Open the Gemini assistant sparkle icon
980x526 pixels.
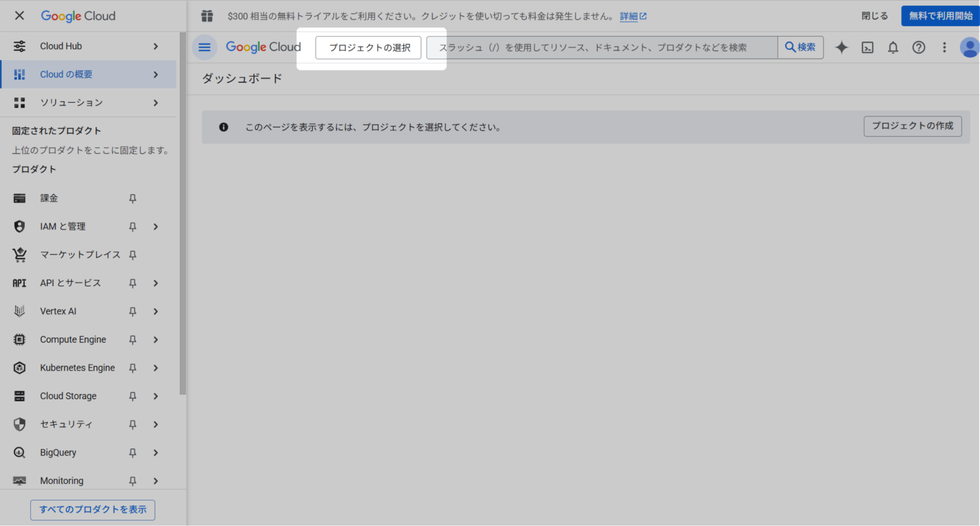tap(841, 47)
